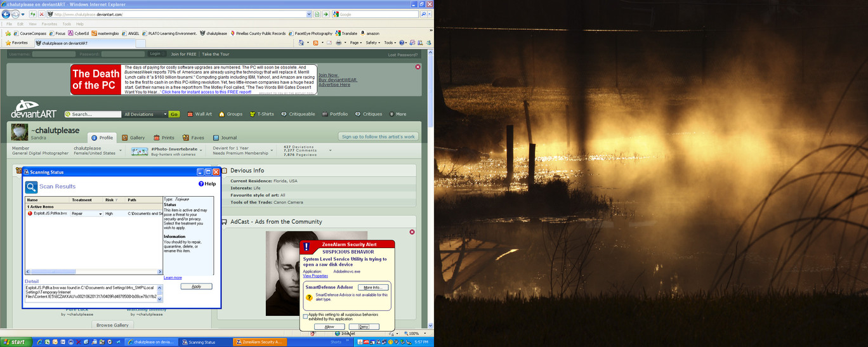This screenshot has width=868, height=347.
Task: Click the Google search magnifier icon
Action: coord(423,14)
